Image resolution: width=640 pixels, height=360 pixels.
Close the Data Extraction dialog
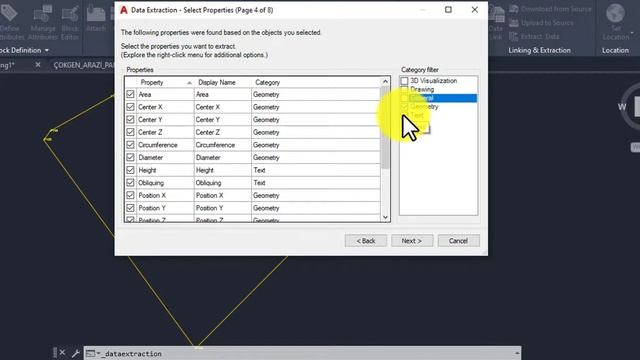point(474,9)
